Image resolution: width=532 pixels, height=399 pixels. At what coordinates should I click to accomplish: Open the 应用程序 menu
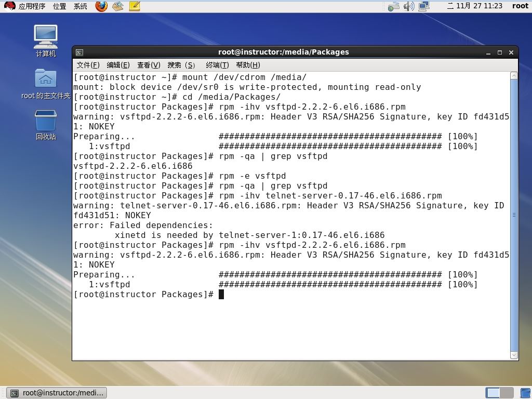coord(32,6)
